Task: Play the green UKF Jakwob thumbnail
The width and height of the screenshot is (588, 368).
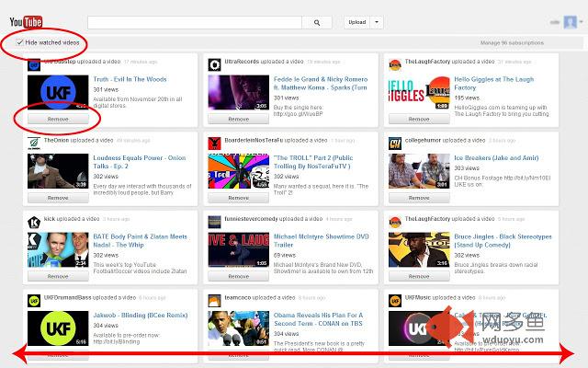Action: pos(58,328)
